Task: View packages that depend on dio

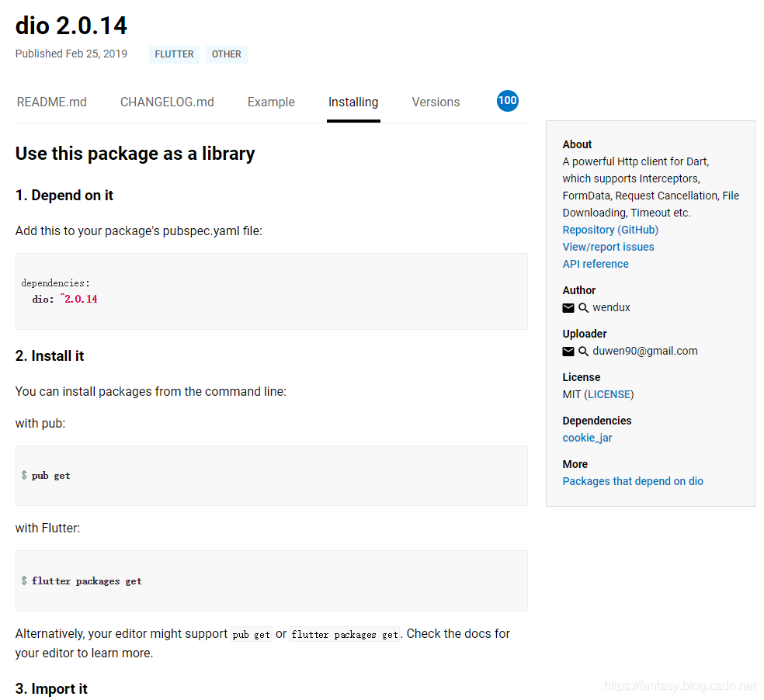Action: pos(633,481)
